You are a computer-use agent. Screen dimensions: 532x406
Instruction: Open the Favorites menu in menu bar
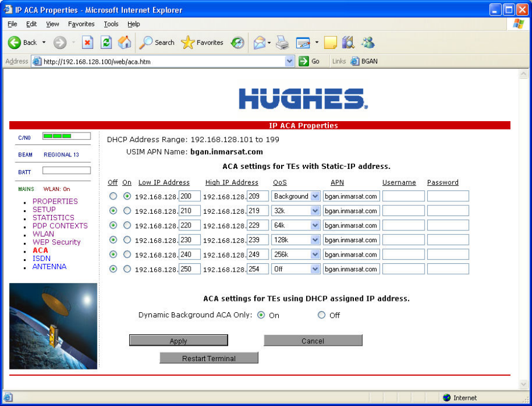click(x=81, y=24)
